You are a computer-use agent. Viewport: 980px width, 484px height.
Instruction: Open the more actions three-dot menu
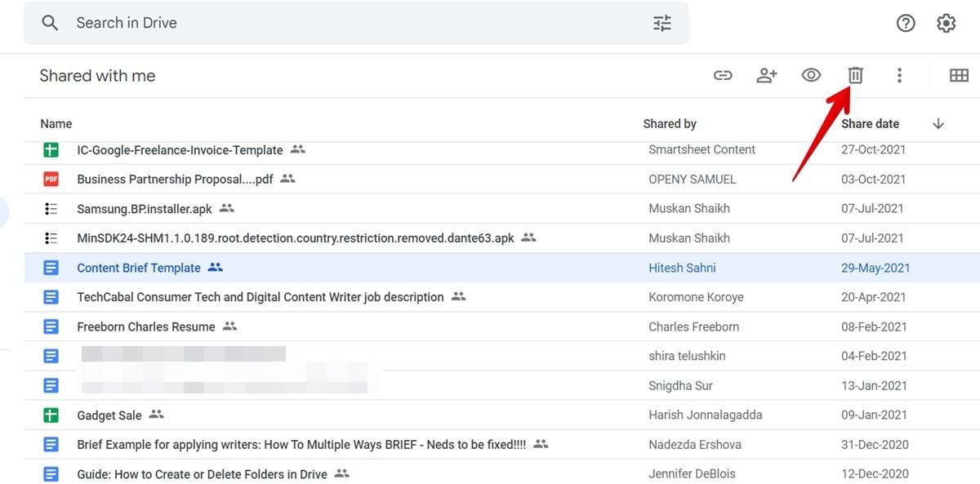pos(899,74)
